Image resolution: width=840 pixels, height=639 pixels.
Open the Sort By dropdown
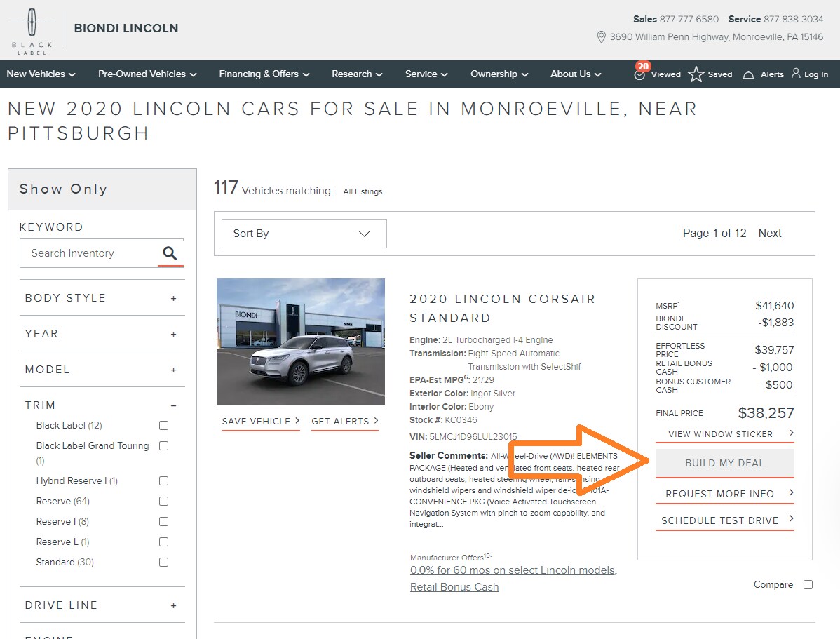coord(304,234)
